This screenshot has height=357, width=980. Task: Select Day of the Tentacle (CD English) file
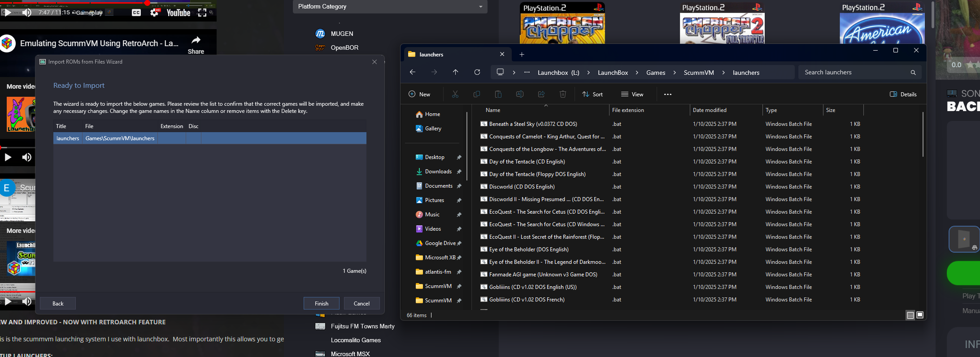(x=527, y=162)
